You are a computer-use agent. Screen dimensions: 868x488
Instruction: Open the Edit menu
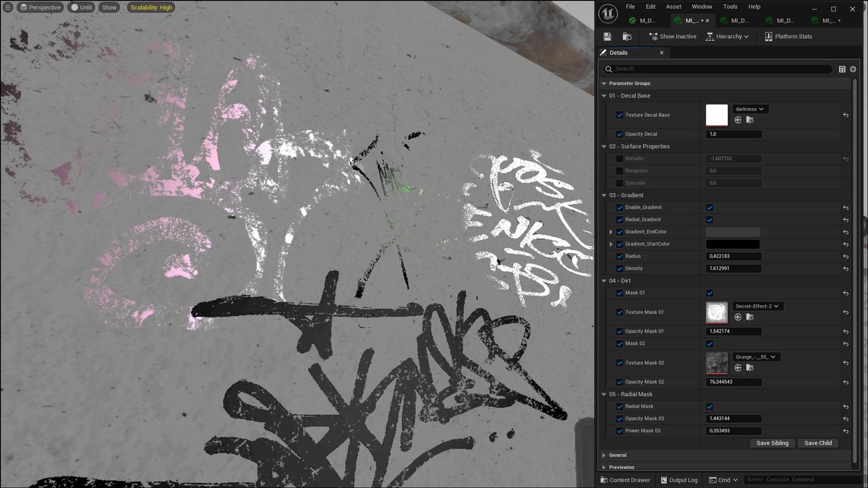point(651,7)
